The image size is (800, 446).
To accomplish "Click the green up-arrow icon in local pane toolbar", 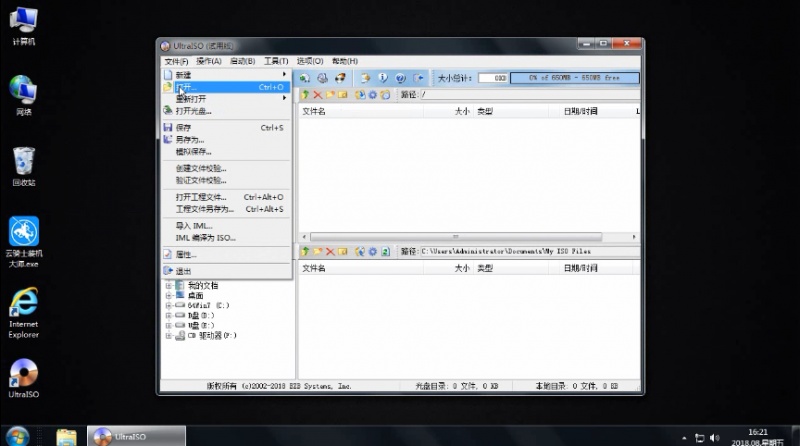I will coord(305,252).
